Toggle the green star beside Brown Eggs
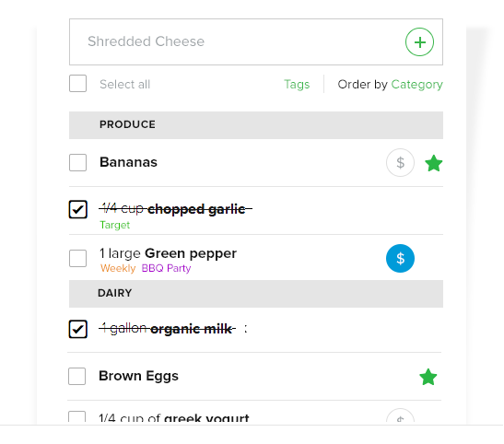 tap(428, 377)
